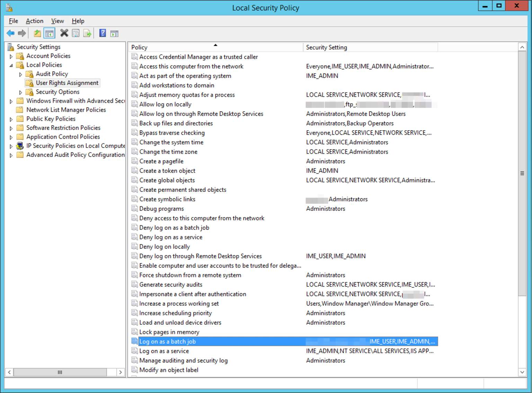Toggle the Show/Hide Console Tree icon

point(49,33)
